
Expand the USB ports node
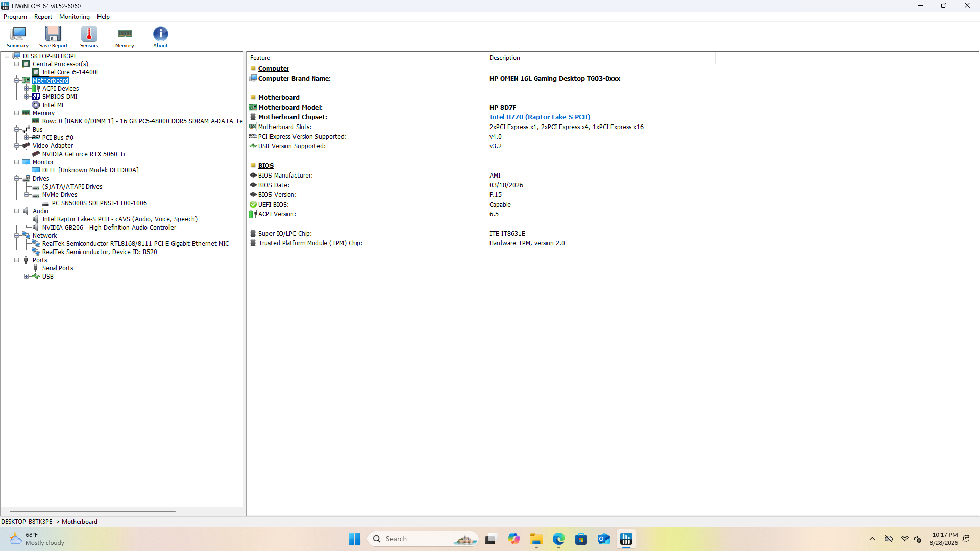click(x=27, y=277)
